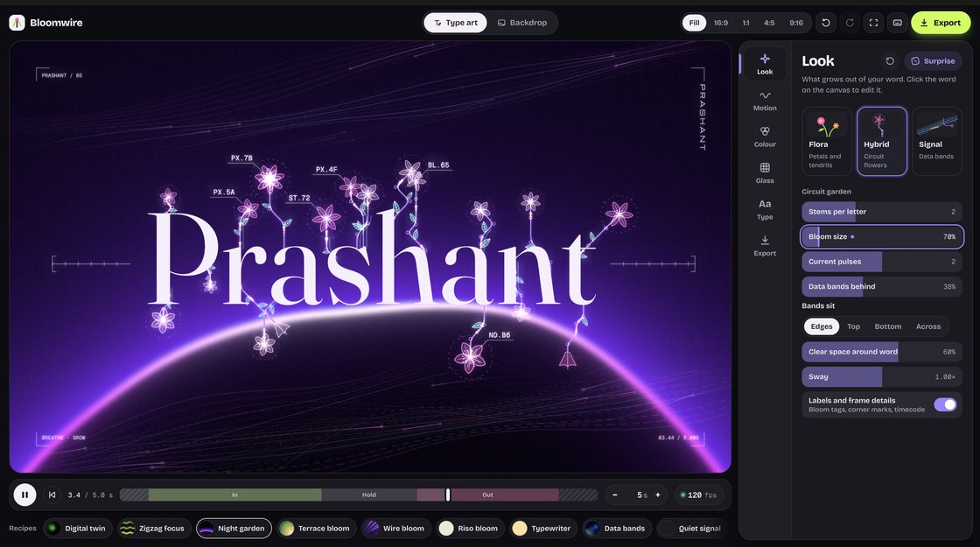
Task: Select the Signal data bands card
Action: pyautogui.click(x=936, y=141)
